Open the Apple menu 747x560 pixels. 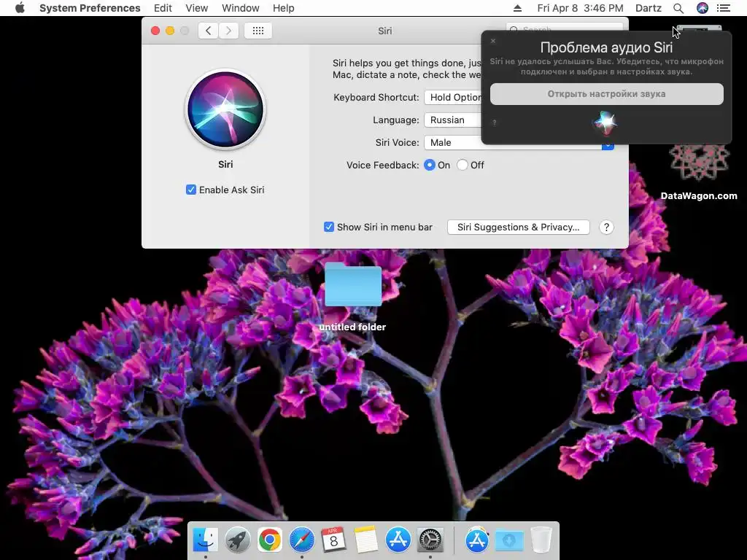pyautogui.click(x=20, y=8)
